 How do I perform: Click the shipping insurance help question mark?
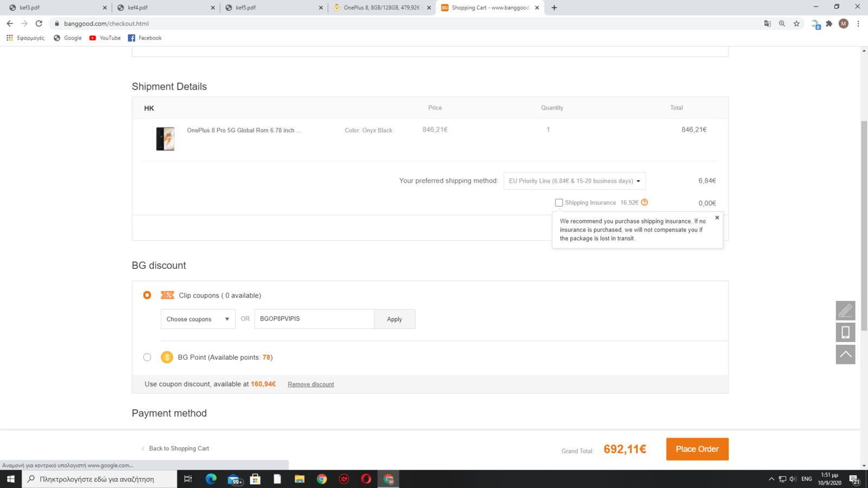coord(644,202)
